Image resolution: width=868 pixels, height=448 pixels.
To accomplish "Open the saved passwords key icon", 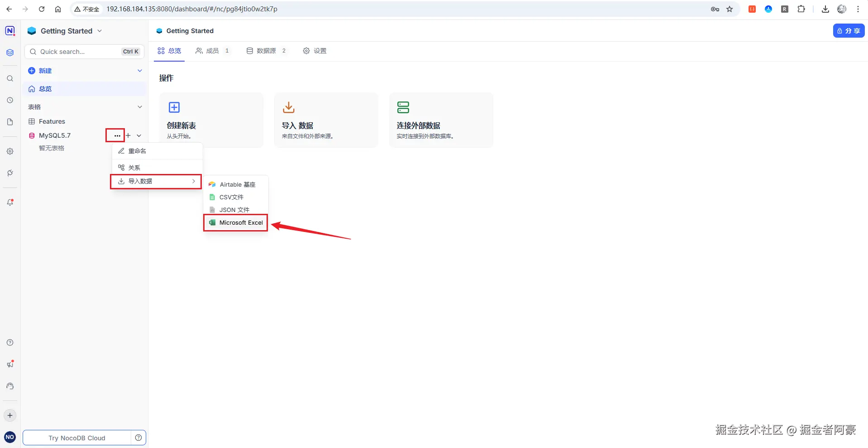I will pyautogui.click(x=715, y=9).
